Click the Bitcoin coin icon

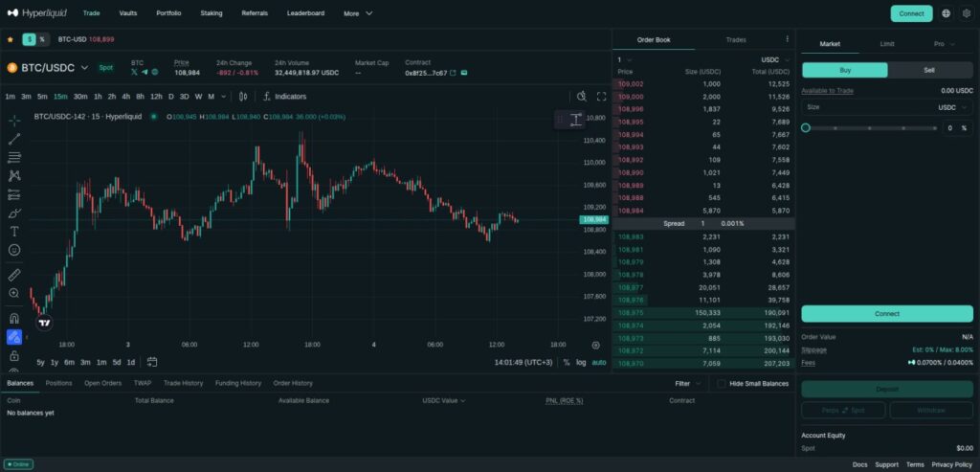(12, 68)
